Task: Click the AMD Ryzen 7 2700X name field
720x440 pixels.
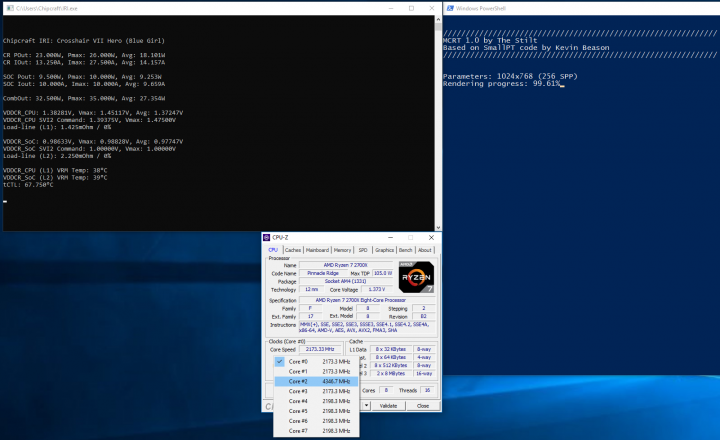Action: [345, 265]
